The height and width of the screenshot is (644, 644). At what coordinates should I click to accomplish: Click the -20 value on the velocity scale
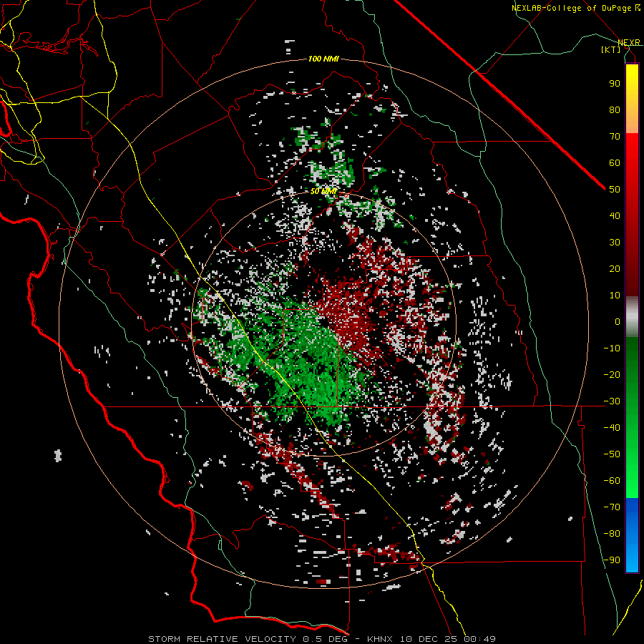pyautogui.click(x=612, y=375)
